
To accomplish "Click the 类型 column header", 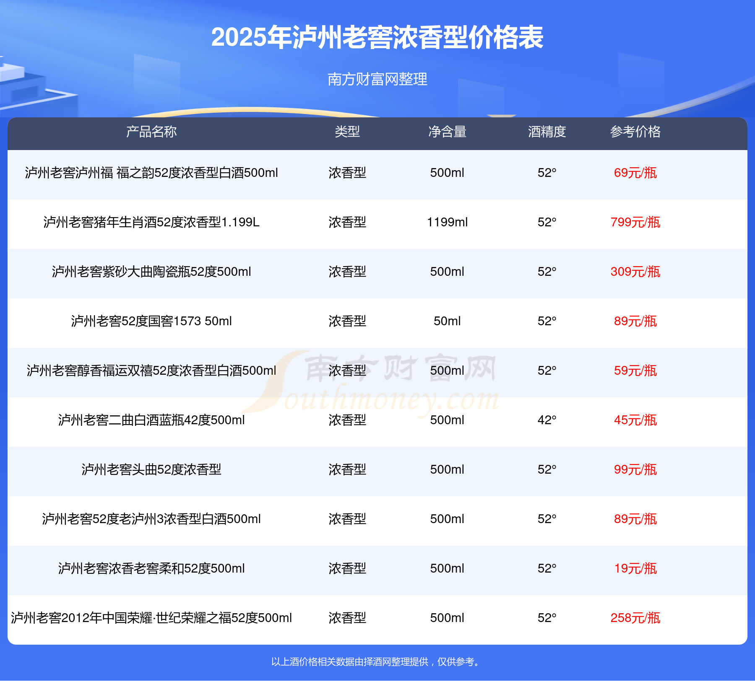I will pyautogui.click(x=347, y=132).
